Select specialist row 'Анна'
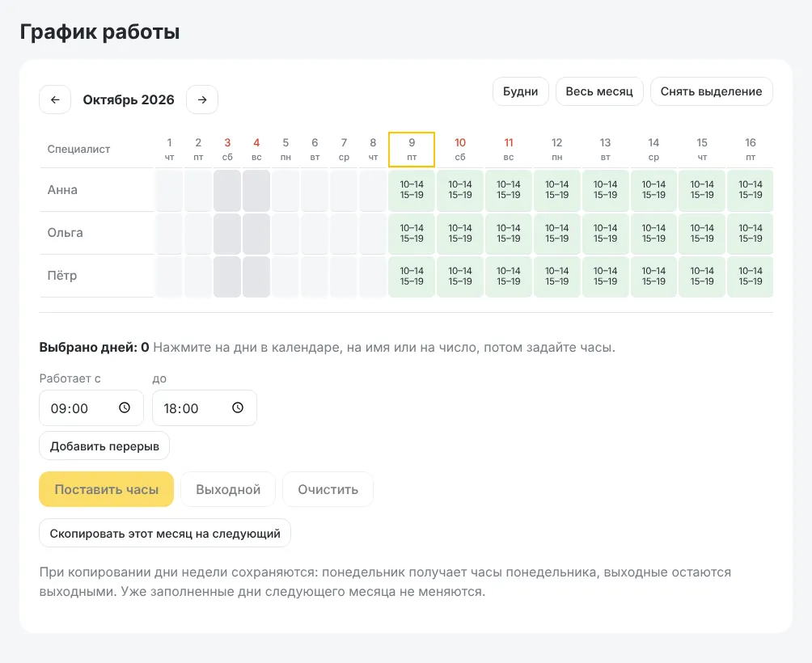 coord(97,190)
